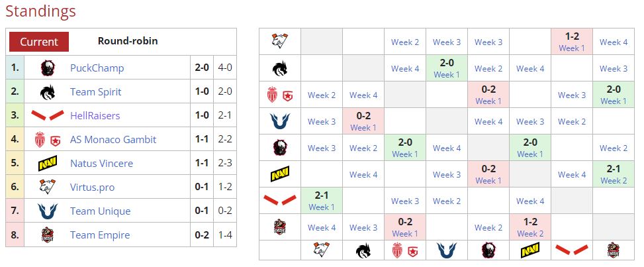
Task: Open the AS Monaco Gambit team link
Action: point(113,139)
